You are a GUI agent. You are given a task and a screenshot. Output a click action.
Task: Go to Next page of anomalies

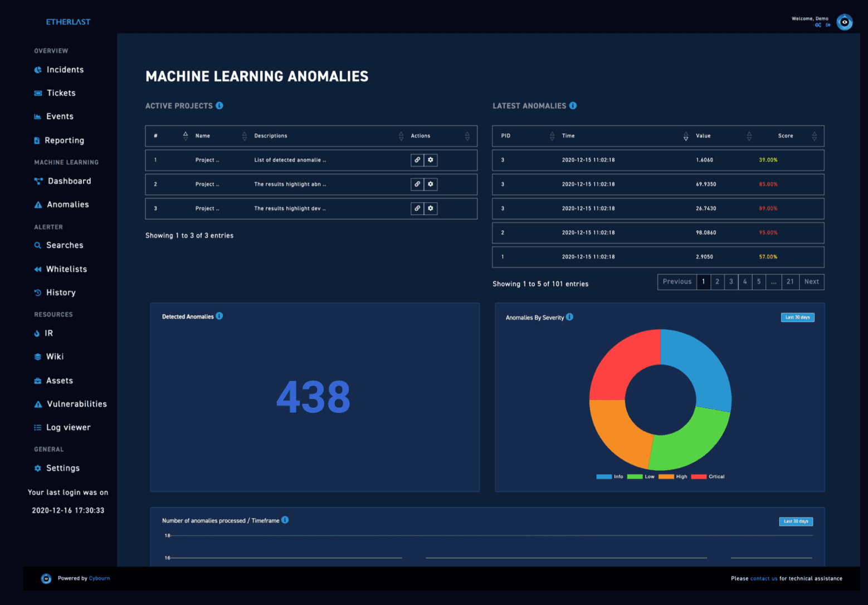[811, 282]
